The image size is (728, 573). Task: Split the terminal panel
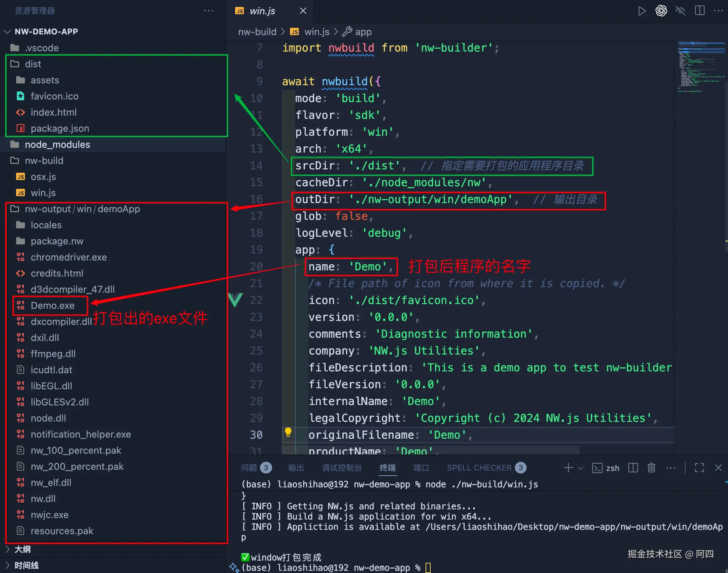tap(633, 468)
